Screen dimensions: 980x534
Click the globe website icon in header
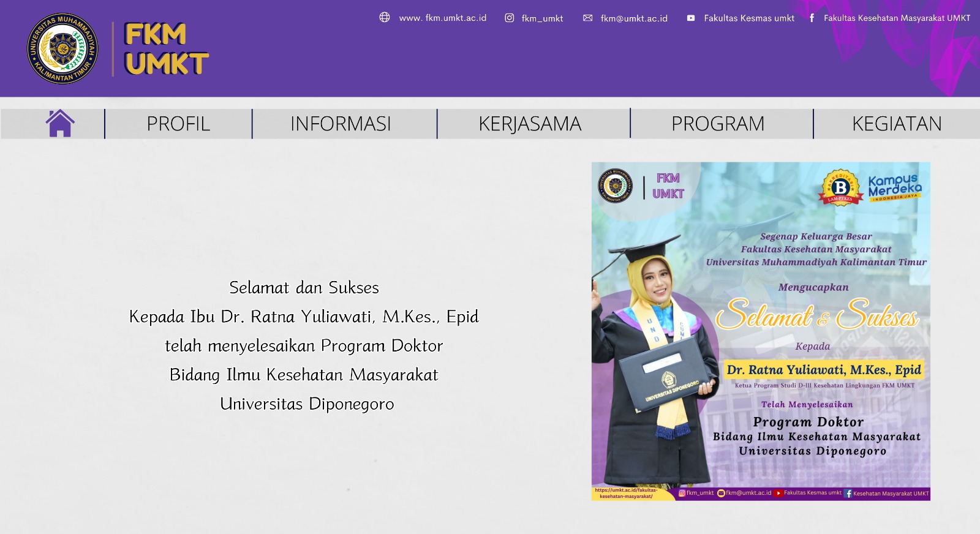click(x=385, y=17)
